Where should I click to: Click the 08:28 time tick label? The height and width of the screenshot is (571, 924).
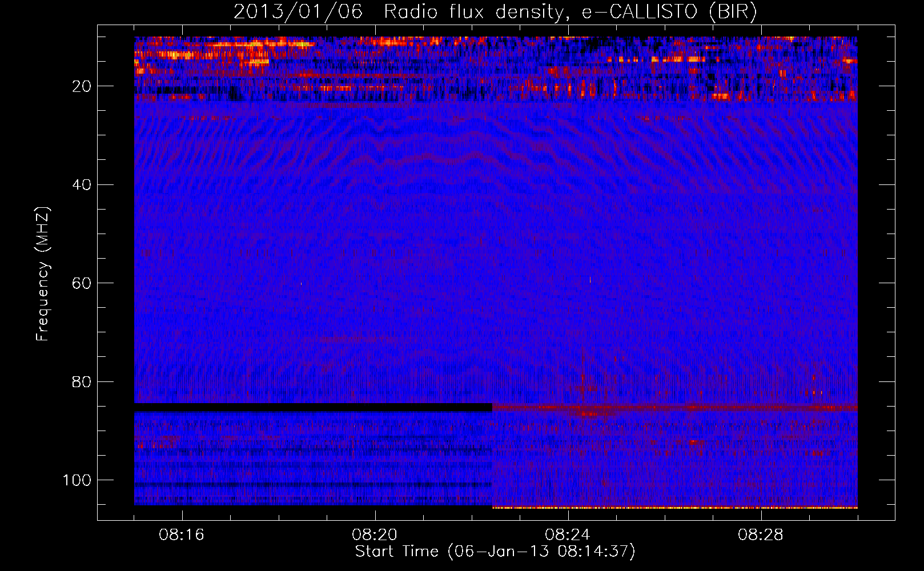coord(761,535)
